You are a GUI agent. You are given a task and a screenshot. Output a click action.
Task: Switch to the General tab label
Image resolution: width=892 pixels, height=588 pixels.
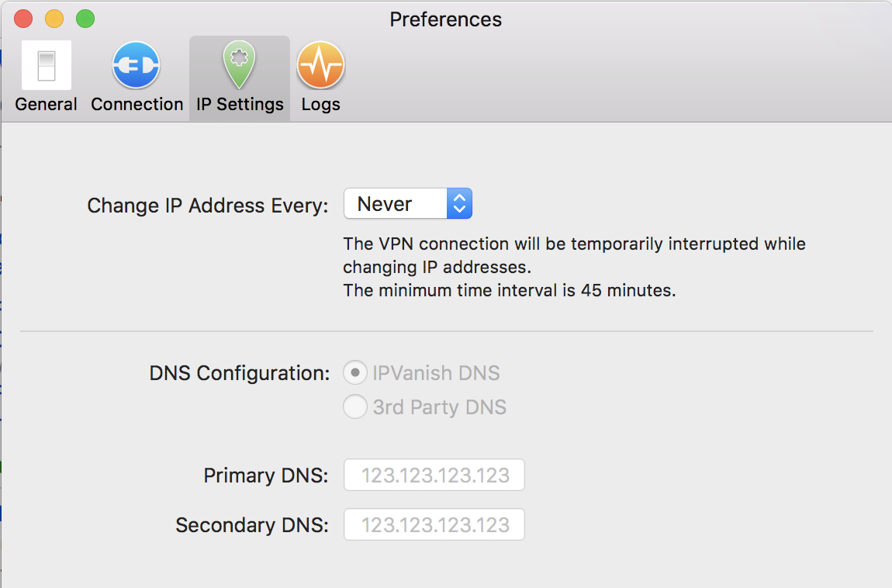tap(47, 104)
